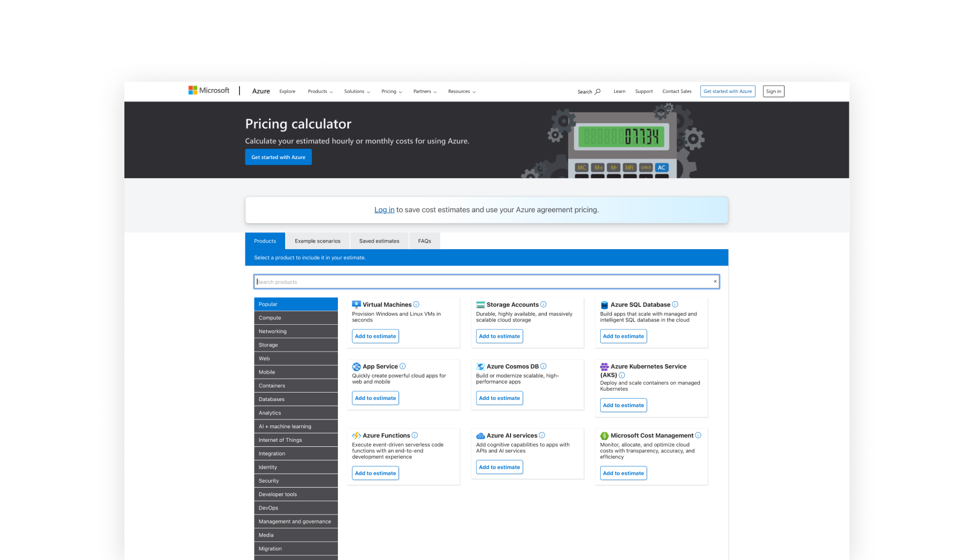Select the Databases category
The image size is (975, 560).
click(296, 399)
